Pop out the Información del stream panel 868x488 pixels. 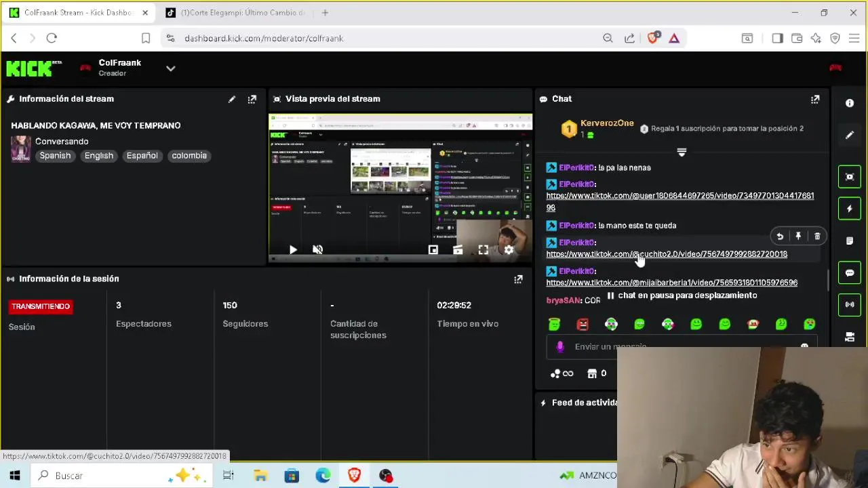pos(252,99)
